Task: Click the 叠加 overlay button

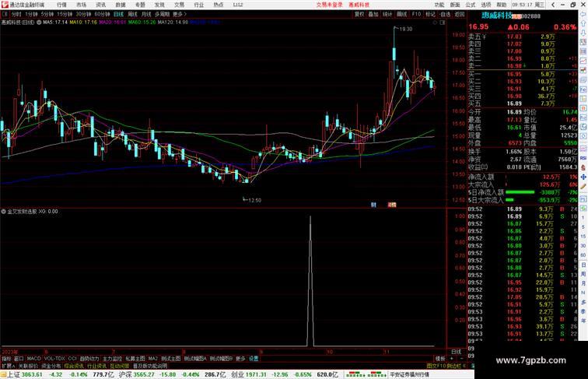Action: pyautogui.click(x=373, y=14)
